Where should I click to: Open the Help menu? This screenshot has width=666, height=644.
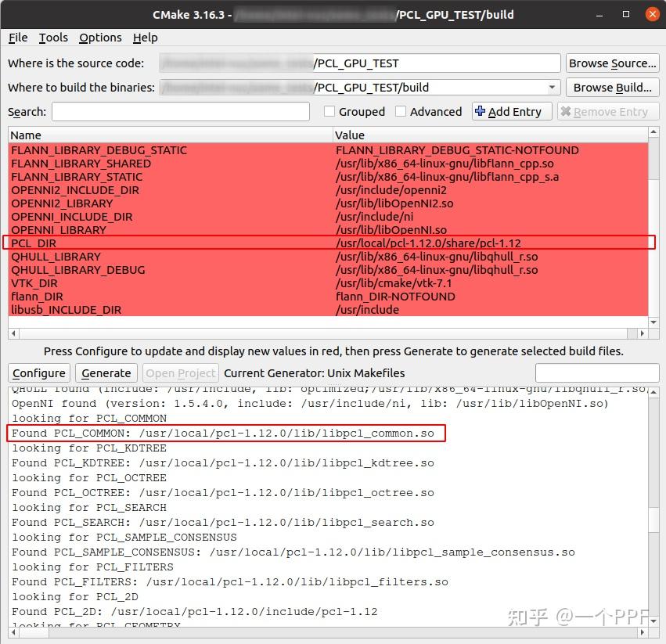(145, 37)
